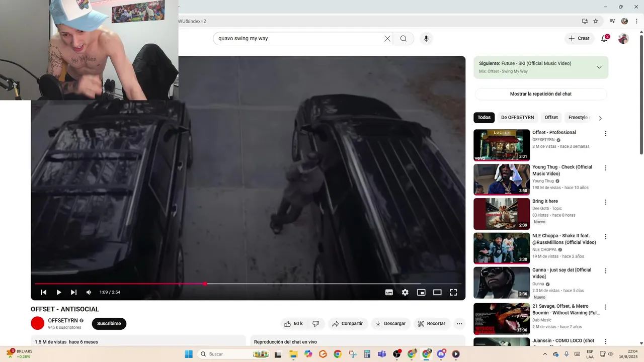Open the OFFSETYRN channel name link

[x=63, y=320]
